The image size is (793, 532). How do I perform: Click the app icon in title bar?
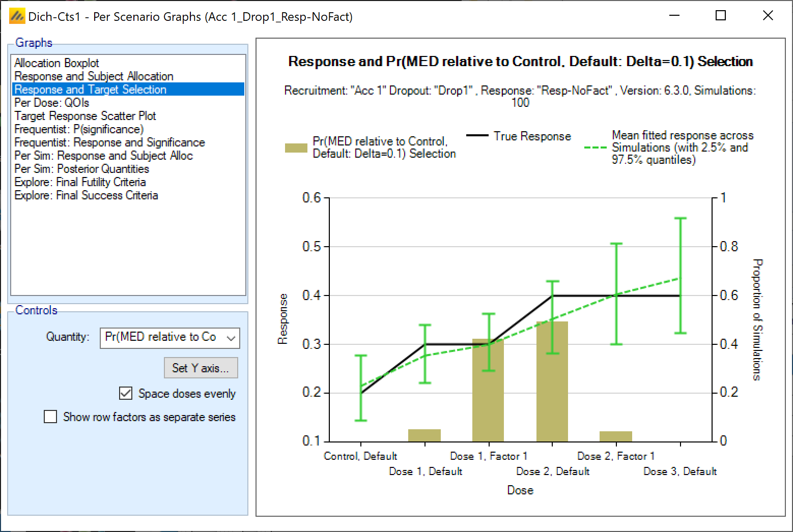pos(17,16)
